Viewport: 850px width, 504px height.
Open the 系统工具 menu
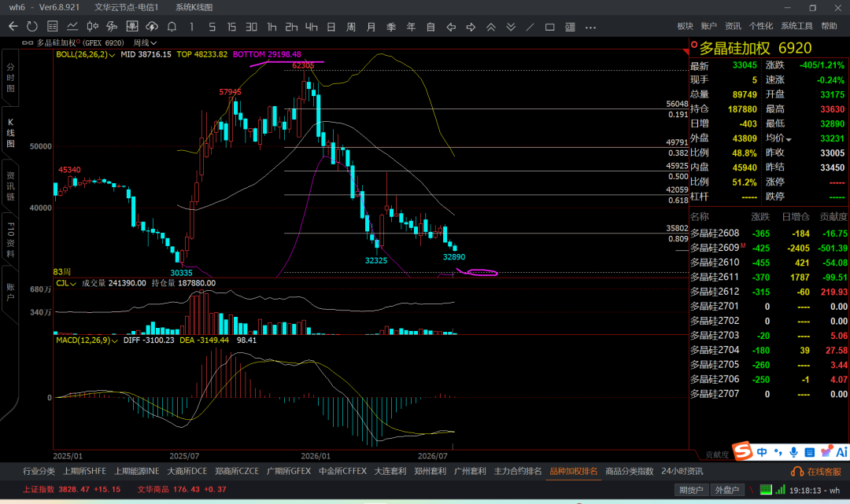pyautogui.click(x=796, y=26)
